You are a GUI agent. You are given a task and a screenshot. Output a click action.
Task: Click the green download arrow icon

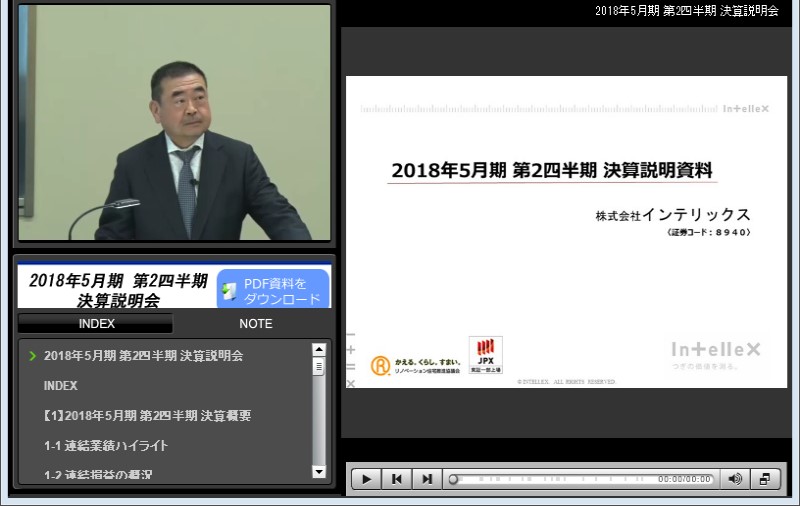[x=230, y=291]
